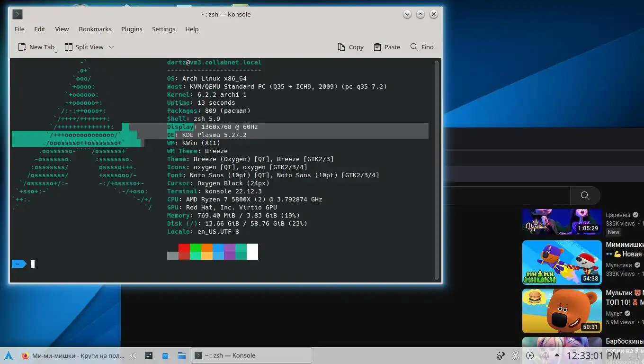This screenshot has height=364, width=644.
Task: Open the File menu
Action: pos(19,29)
